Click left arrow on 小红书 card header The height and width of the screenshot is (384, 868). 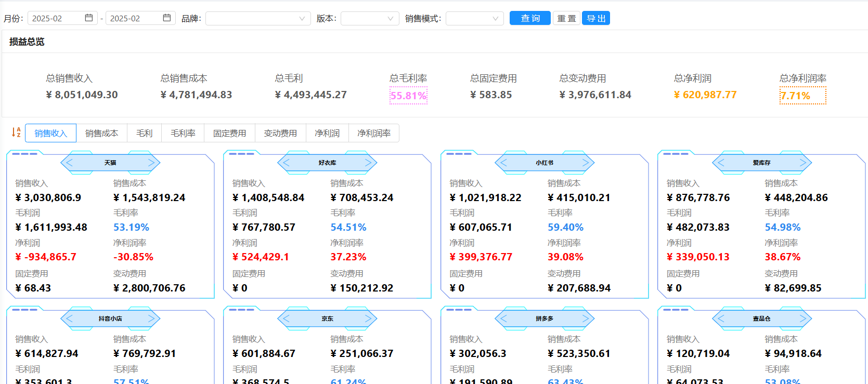click(x=503, y=163)
